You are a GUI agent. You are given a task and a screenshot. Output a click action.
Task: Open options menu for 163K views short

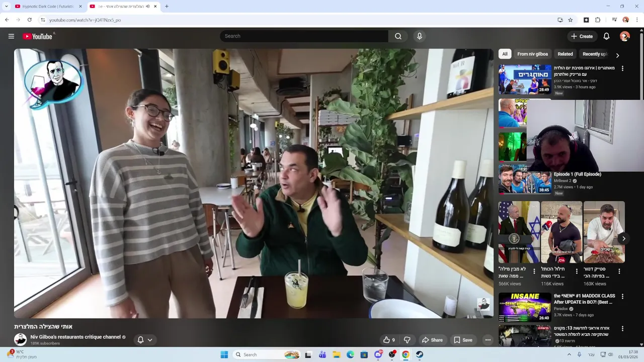tap(619, 271)
